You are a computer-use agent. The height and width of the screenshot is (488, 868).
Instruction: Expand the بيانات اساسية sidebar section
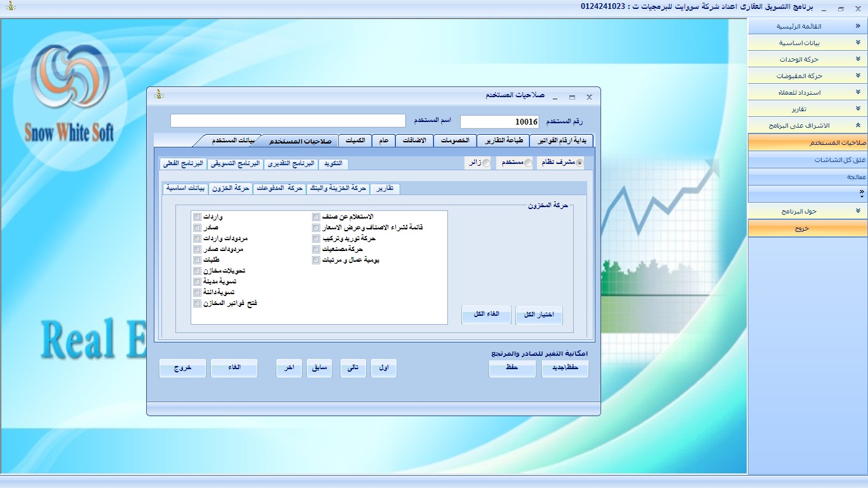[807, 43]
